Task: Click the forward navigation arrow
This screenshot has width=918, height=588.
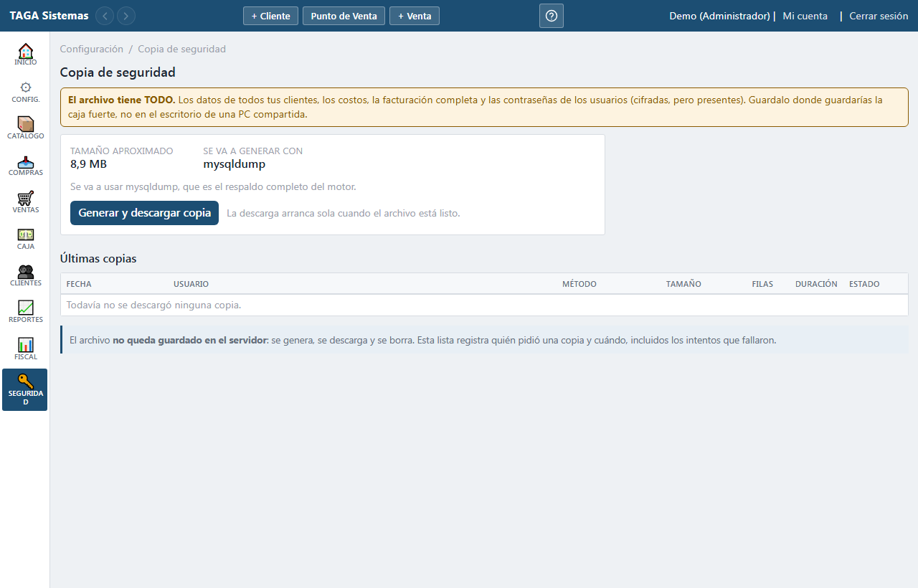Action: 126,16
